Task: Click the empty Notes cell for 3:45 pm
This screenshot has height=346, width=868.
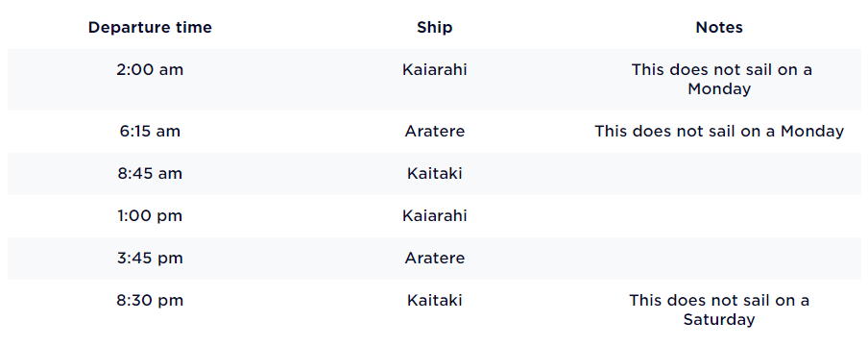Action: (719, 258)
